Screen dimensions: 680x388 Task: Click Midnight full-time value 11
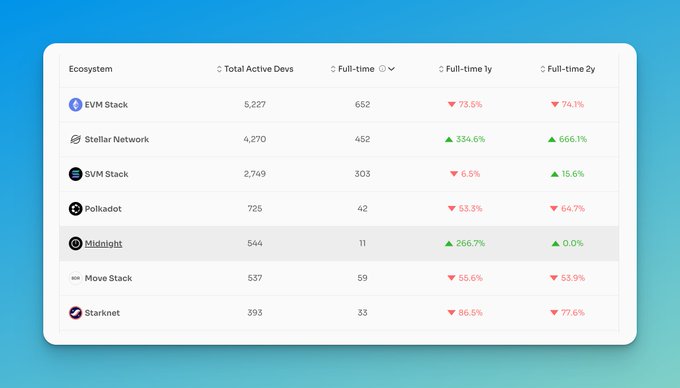362,243
